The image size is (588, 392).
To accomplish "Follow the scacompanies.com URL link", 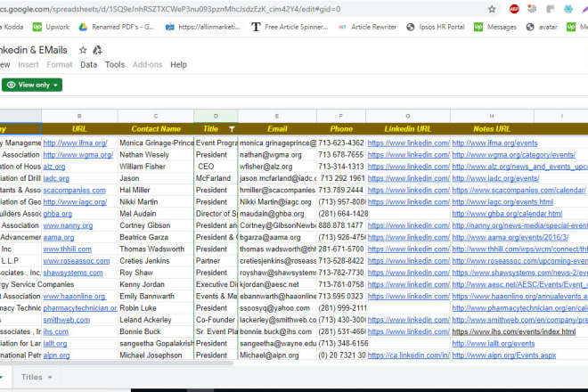I will [x=74, y=190].
